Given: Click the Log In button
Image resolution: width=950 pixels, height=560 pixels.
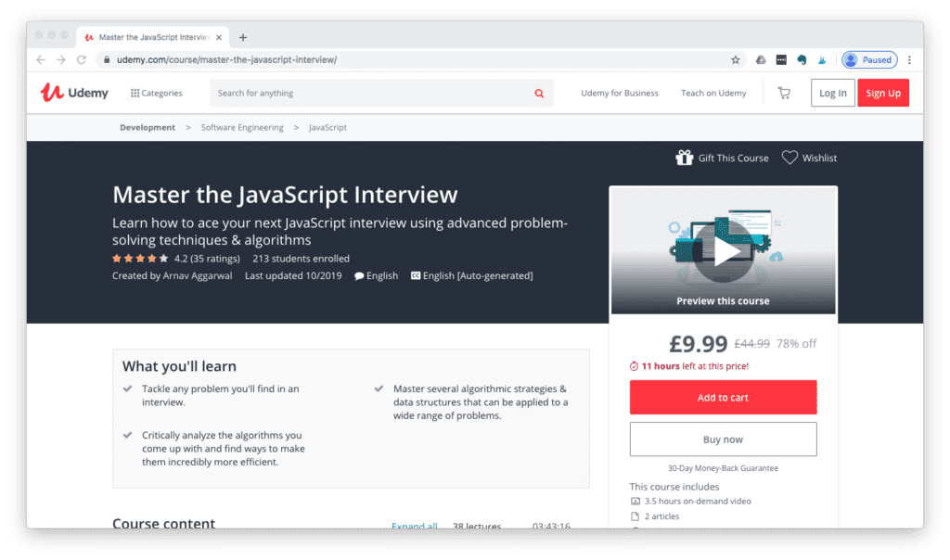Looking at the screenshot, I should click(x=832, y=93).
